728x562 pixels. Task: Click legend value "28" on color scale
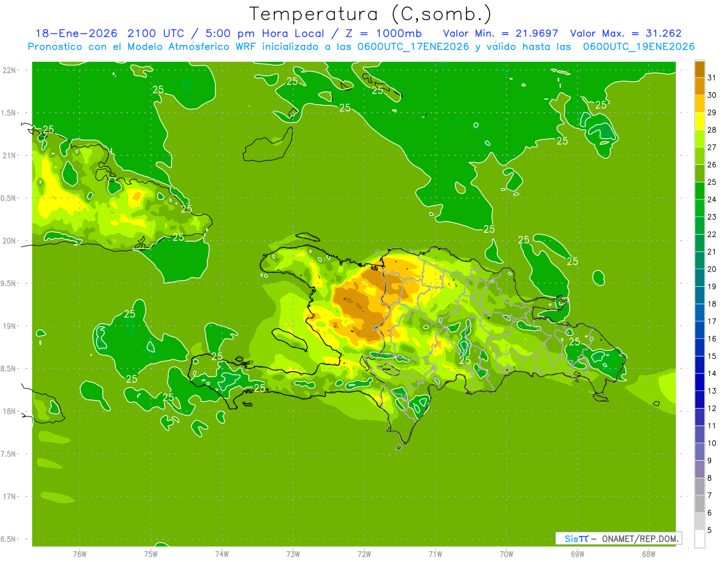click(712, 130)
